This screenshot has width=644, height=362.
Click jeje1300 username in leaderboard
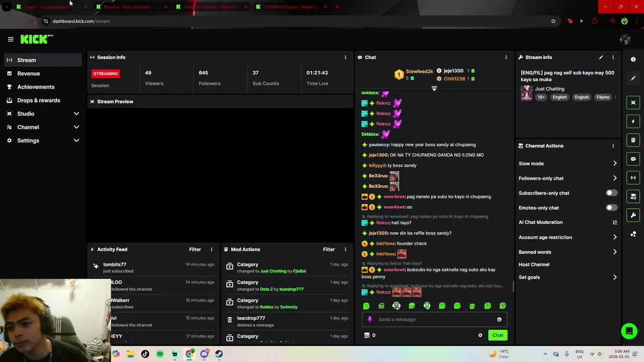(453, 71)
